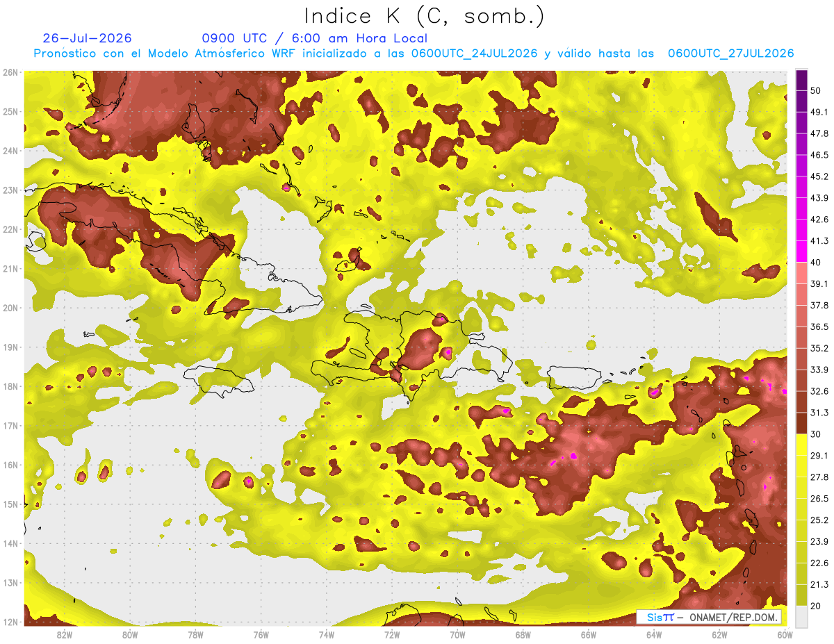
Task: Click the '26.5' colorbar value
Action: (819, 499)
